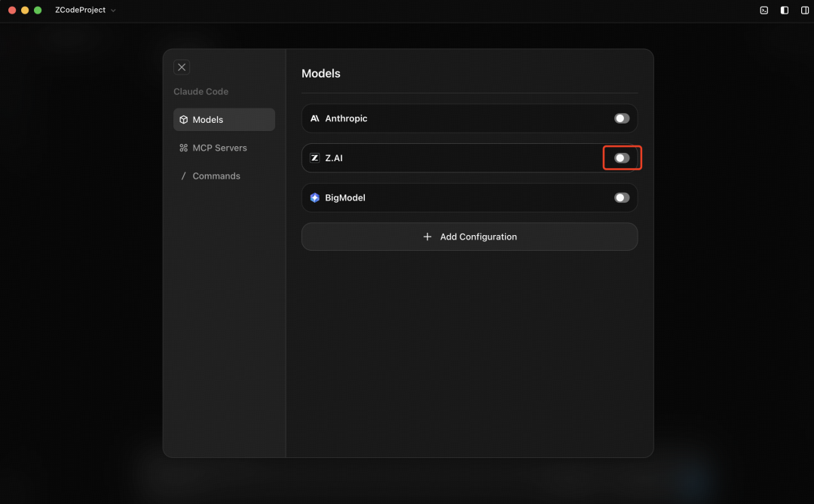Viewport: 814px width, 504px height.
Task: Select the Models sidebar item
Action: pos(224,119)
